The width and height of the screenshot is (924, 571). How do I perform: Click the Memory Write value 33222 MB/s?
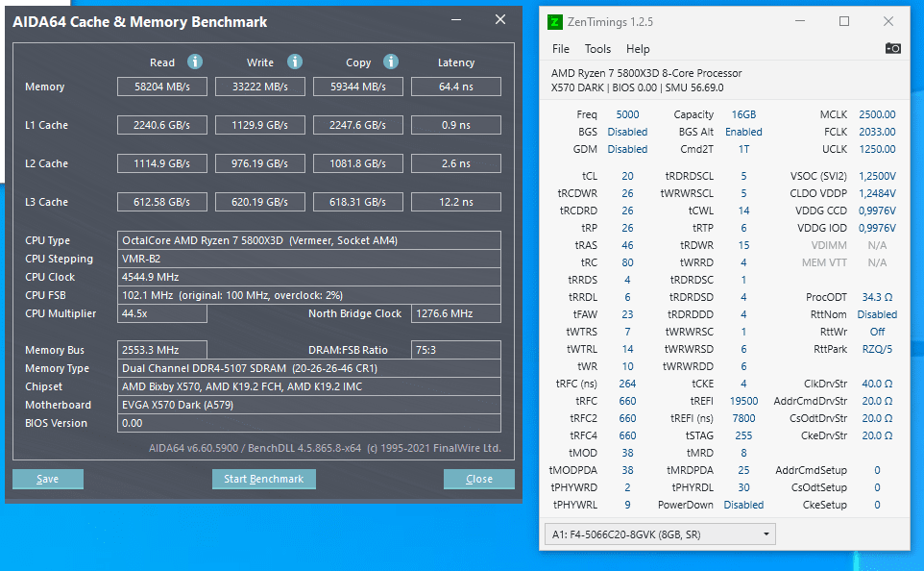click(x=260, y=87)
